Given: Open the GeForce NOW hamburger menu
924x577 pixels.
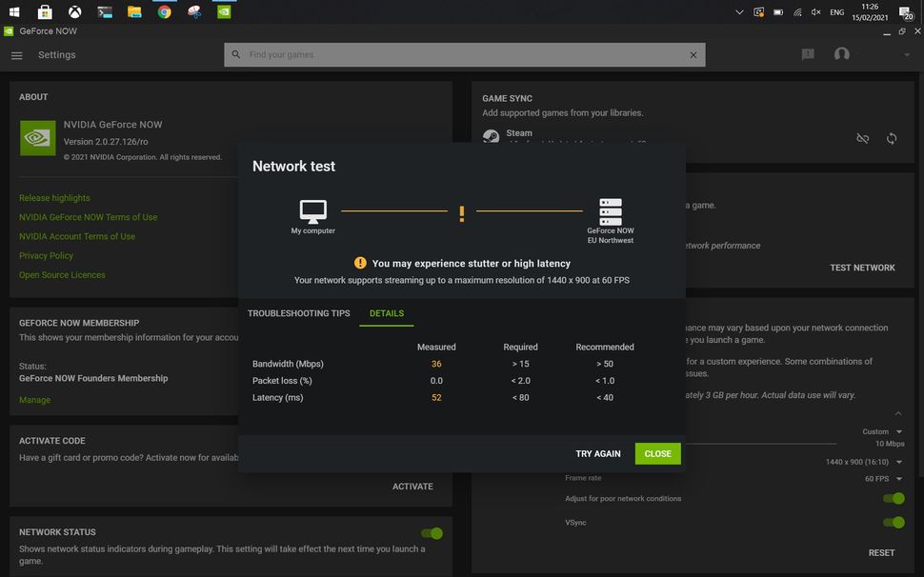Looking at the screenshot, I should (16, 54).
